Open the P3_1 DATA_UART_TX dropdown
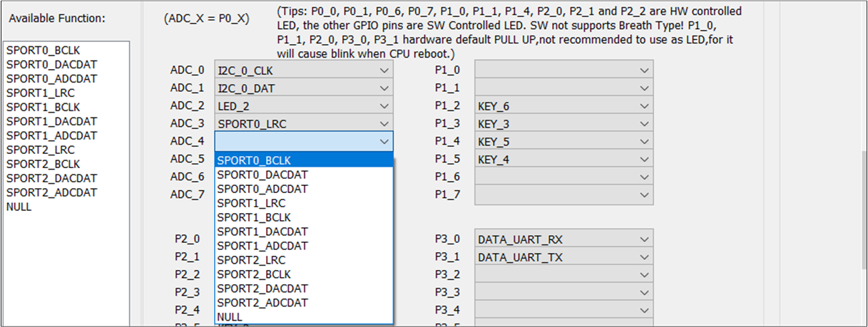This screenshot has width=868, height=327. [x=563, y=257]
